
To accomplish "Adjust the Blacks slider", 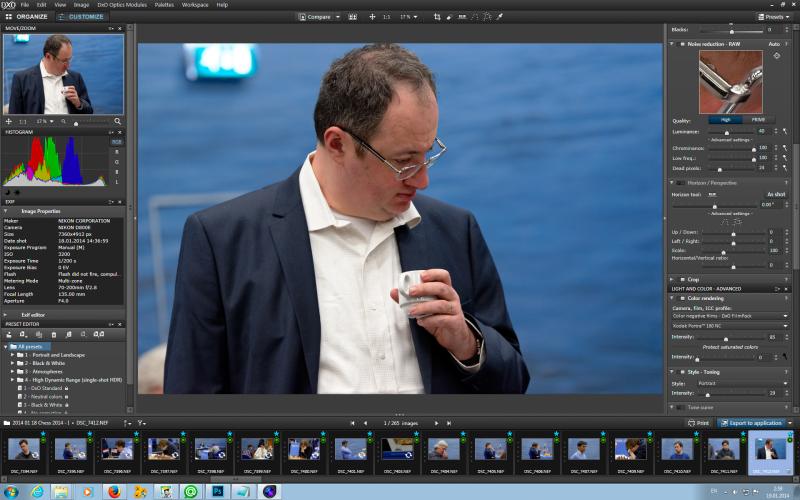I will coord(730,31).
